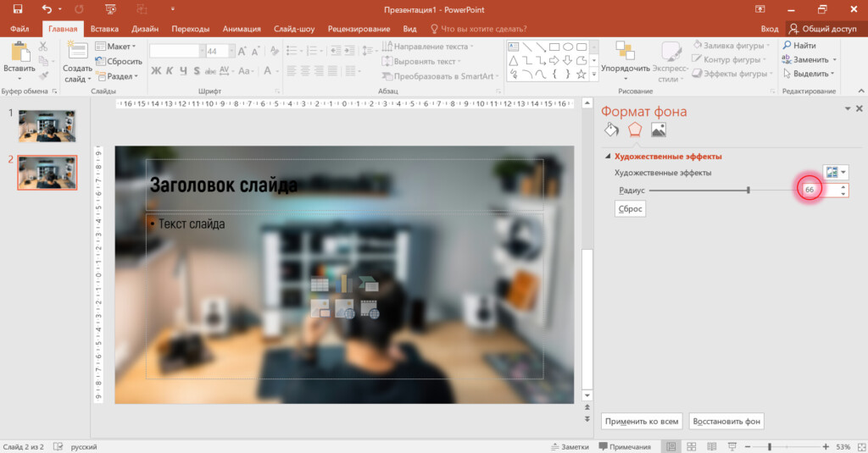Click the Undo arrow in title bar

point(47,8)
